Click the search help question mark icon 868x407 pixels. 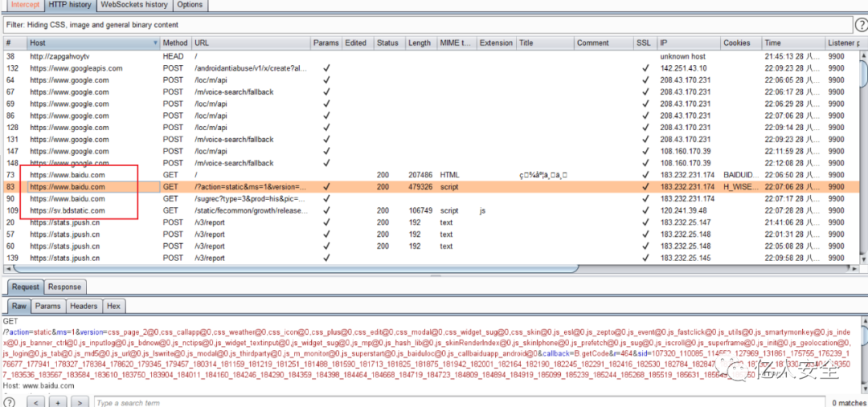click(x=9, y=402)
